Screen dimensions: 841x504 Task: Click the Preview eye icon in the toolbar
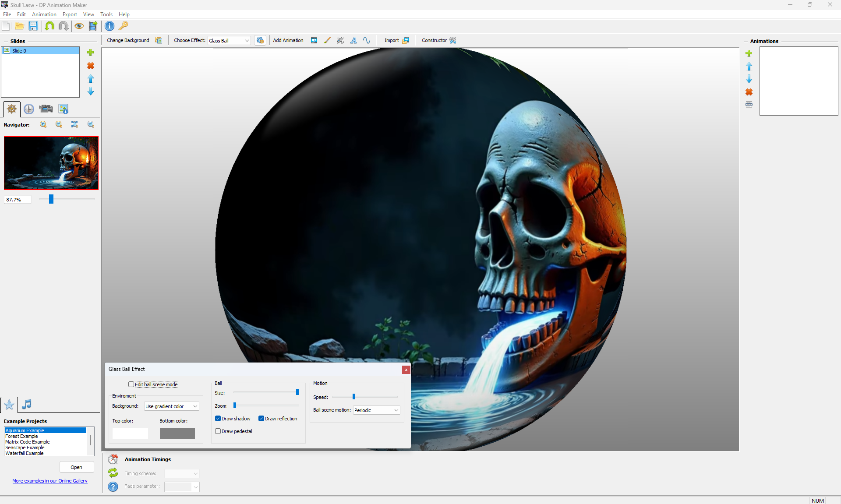(79, 26)
